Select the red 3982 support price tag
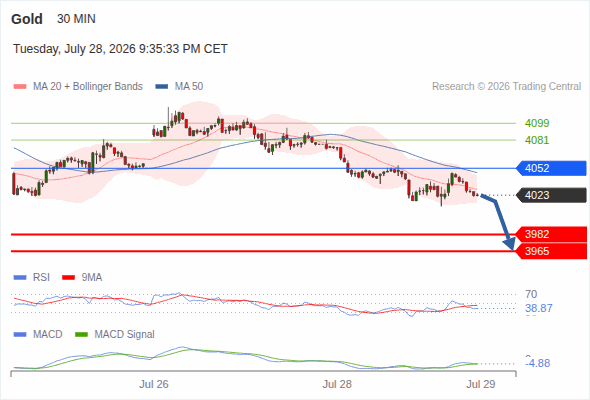This screenshot has height=400, width=590. [x=551, y=234]
